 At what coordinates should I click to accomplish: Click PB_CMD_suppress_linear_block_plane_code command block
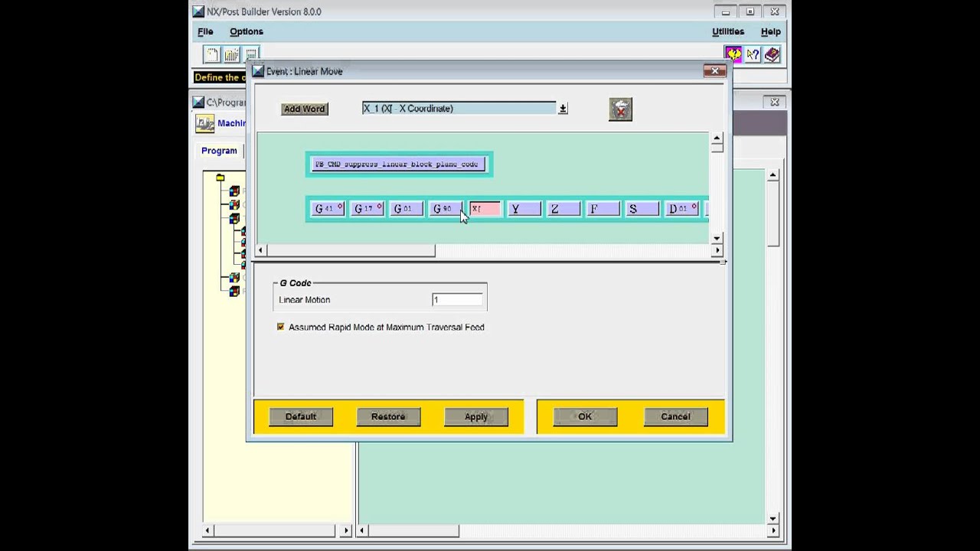coord(398,165)
